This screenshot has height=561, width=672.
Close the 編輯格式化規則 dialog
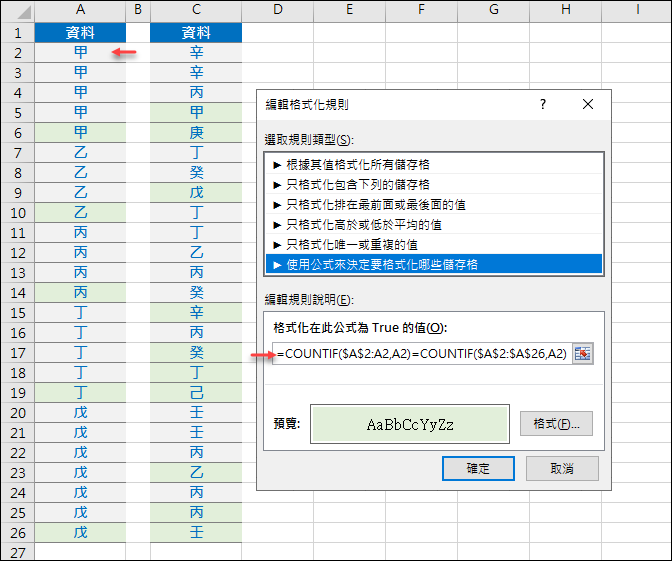[x=588, y=104]
